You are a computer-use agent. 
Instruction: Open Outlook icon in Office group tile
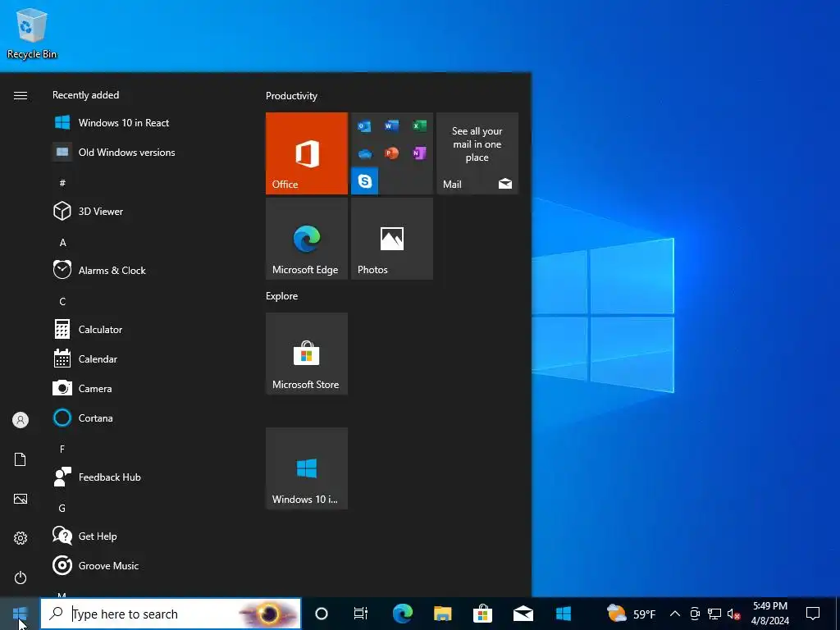364,126
